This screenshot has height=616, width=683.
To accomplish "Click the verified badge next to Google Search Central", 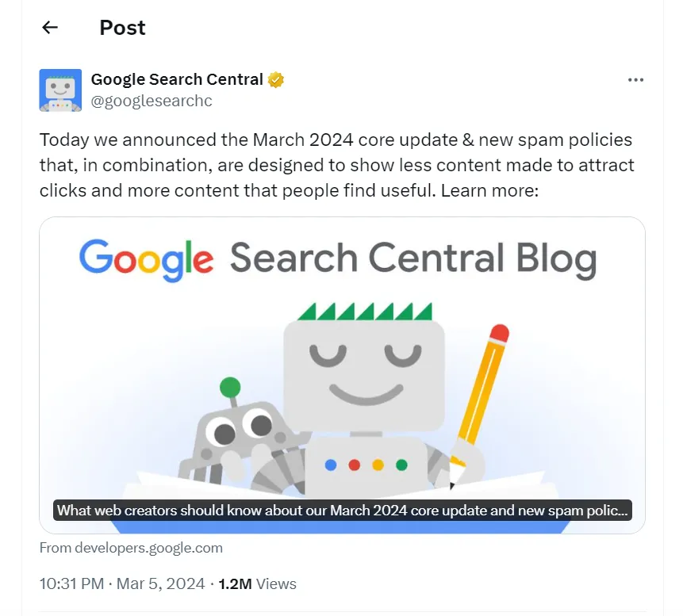I will tap(275, 78).
